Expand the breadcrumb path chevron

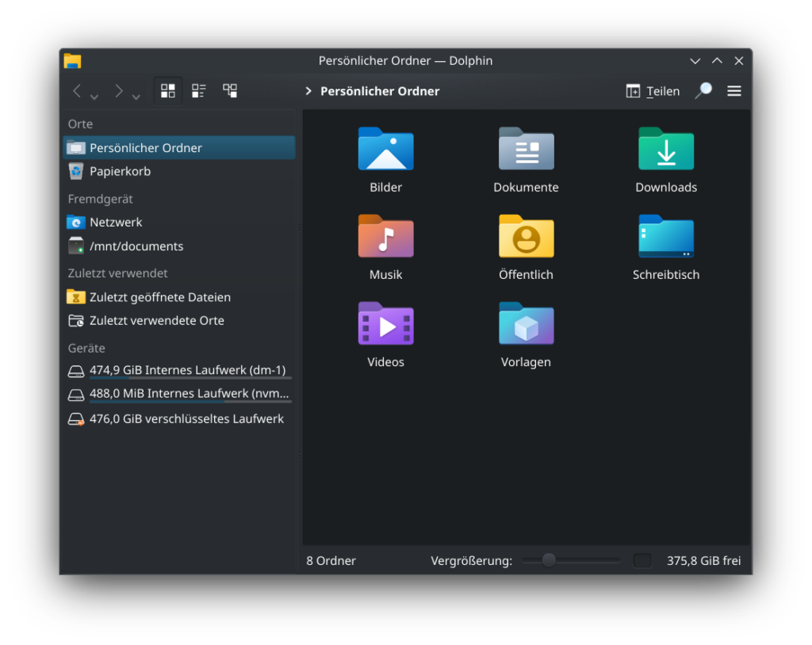(x=308, y=91)
